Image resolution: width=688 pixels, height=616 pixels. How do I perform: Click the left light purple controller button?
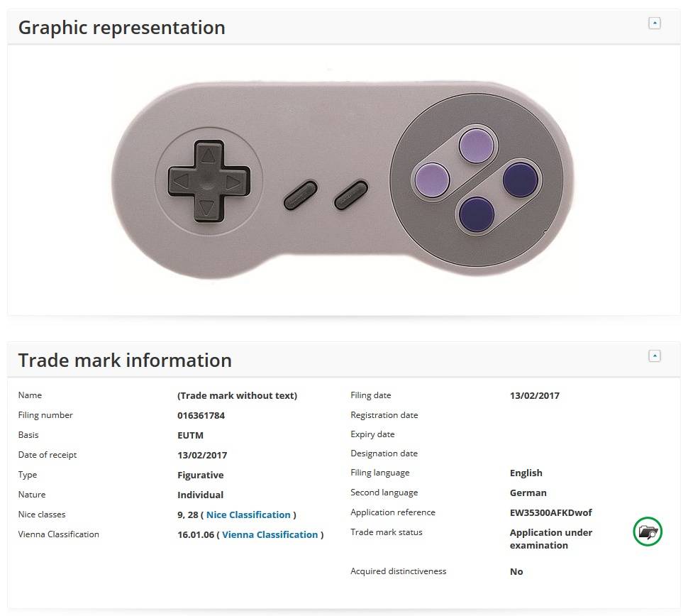tap(432, 180)
